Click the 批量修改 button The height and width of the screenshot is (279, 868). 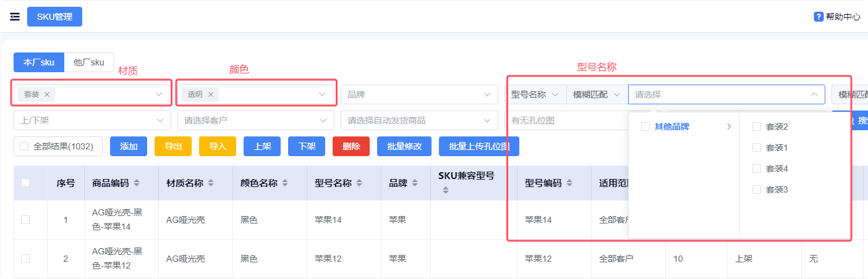pyautogui.click(x=404, y=146)
